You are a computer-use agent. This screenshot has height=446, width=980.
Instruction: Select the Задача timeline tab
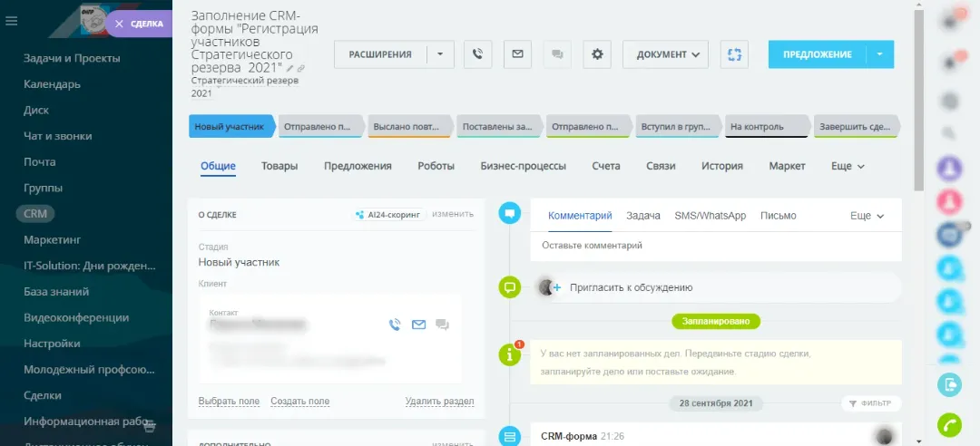[x=643, y=216]
